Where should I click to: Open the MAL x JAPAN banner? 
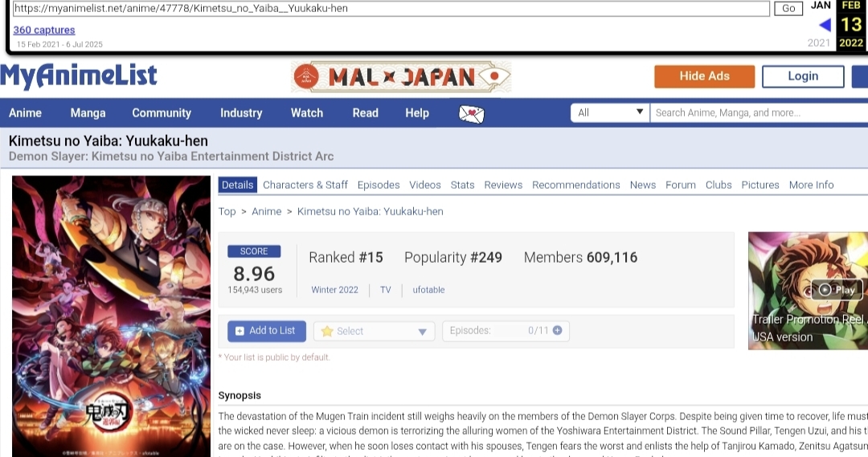(x=401, y=77)
